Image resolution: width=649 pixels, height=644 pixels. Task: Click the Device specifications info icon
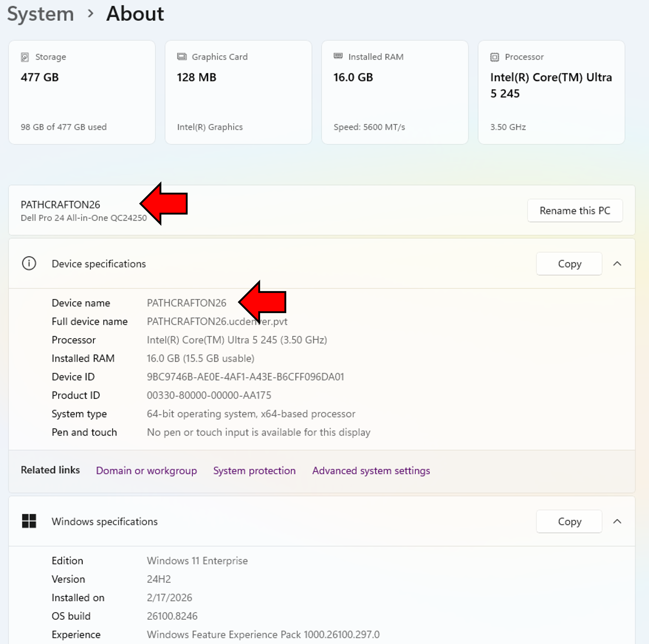click(x=29, y=263)
